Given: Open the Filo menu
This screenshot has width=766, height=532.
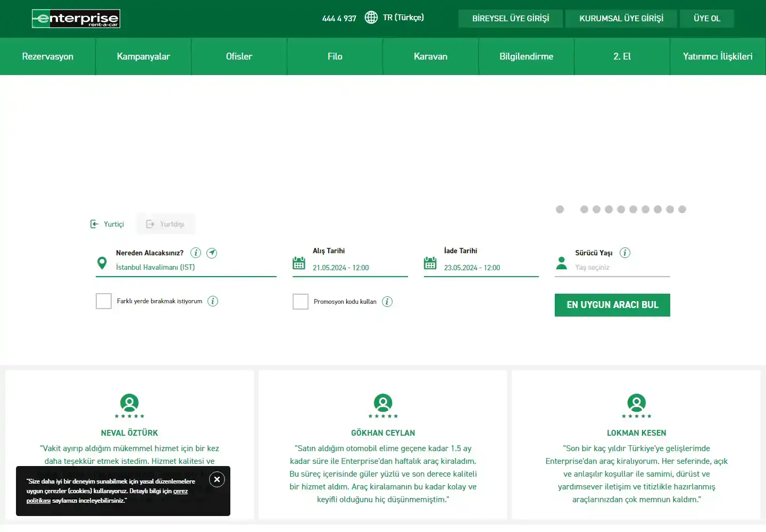Looking at the screenshot, I should tap(335, 56).
